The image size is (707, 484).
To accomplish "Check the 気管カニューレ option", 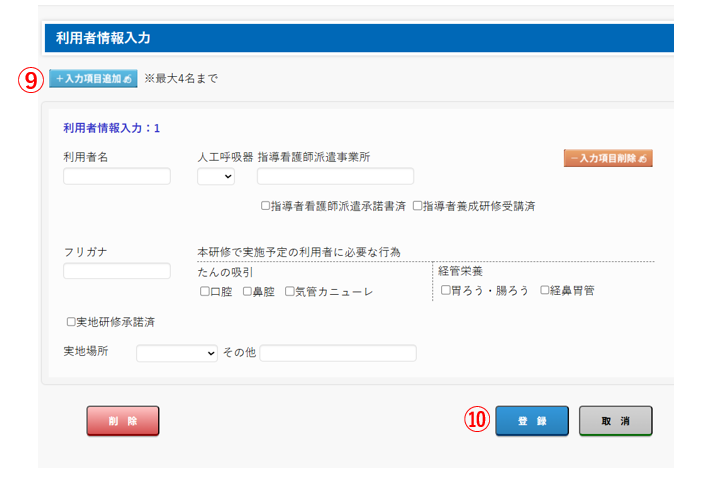I will (289, 292).
